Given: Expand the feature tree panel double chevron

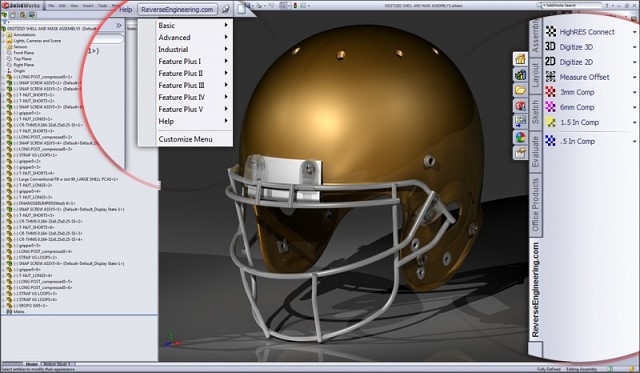Looking at the screenshot, I should (x=118, y=25).
